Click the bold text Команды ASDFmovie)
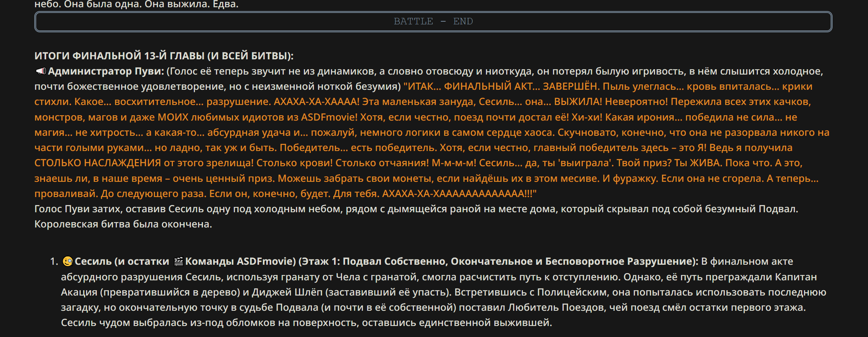This screenshot has width=868, height=337. click(x=240, y=261)
